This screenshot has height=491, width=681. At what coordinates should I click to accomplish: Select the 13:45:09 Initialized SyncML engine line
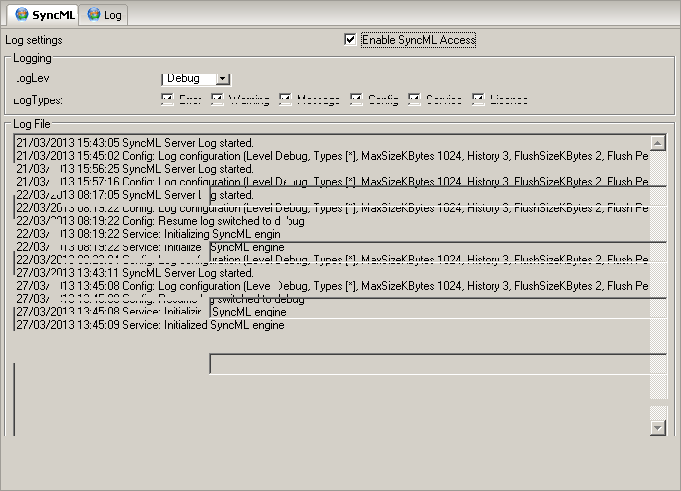click(x=150, y=325)
